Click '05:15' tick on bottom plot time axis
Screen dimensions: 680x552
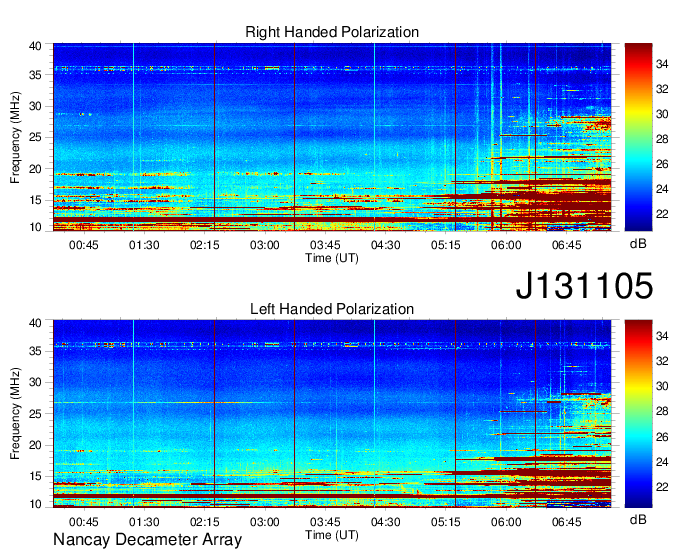[x=445, y=522]
